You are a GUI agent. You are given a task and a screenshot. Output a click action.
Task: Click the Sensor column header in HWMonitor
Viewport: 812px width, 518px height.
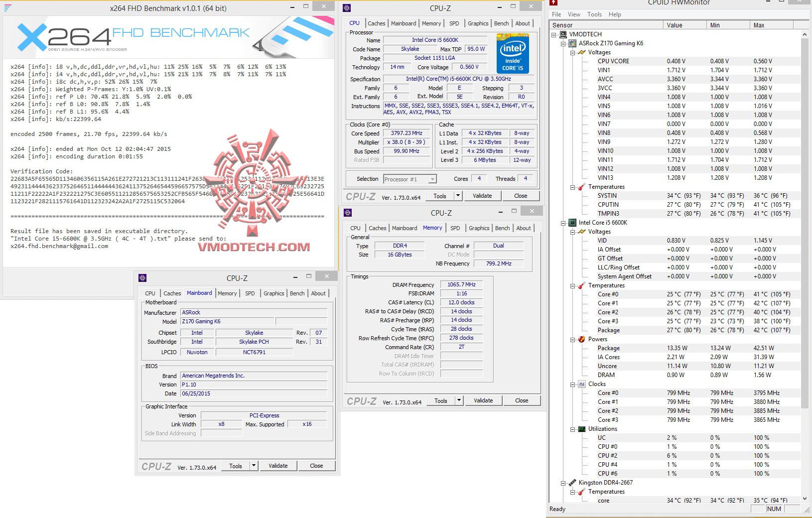pyautogui.click(x=607, y=25)
